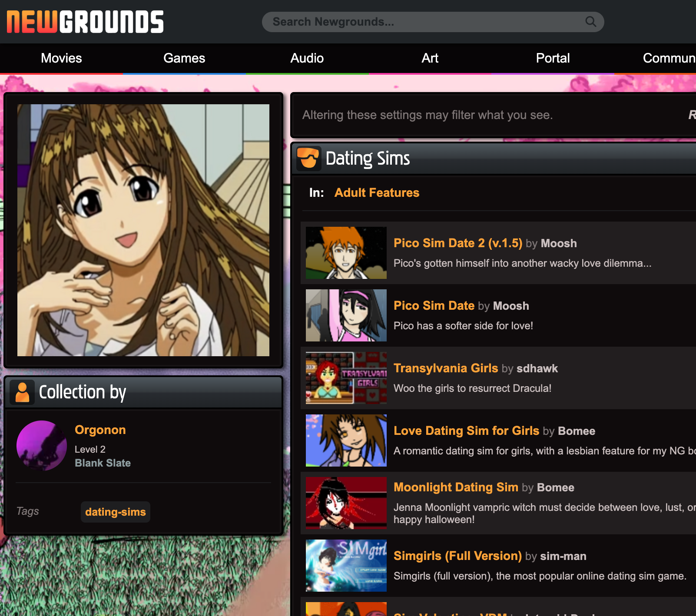
Task: Open Orgonon profile name link
Action: (x=100, y=430)
